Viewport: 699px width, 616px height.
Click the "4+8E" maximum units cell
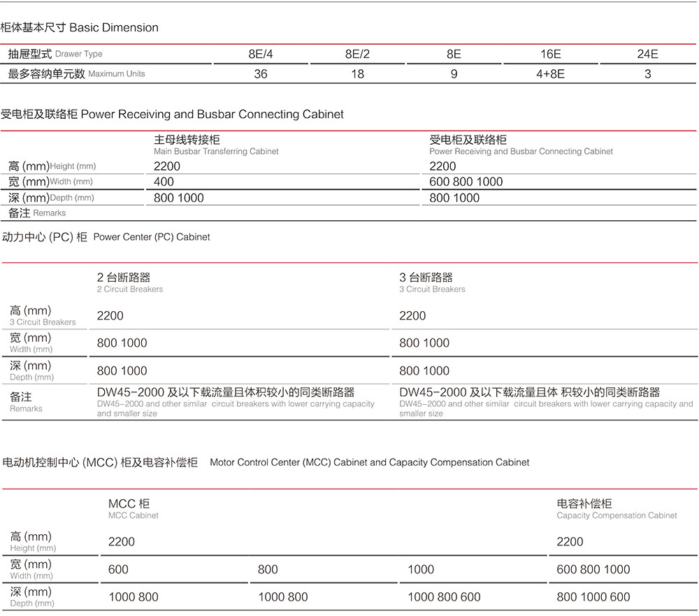(551, 74)
